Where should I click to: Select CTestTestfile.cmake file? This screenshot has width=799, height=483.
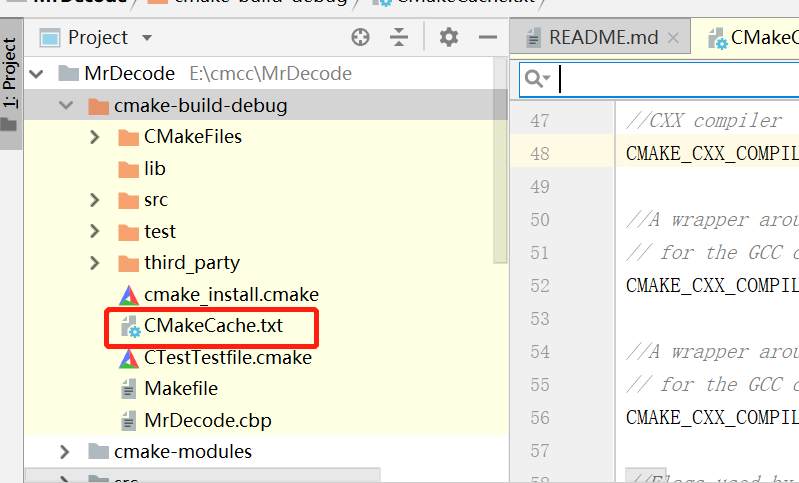click(x=228, y=358)
